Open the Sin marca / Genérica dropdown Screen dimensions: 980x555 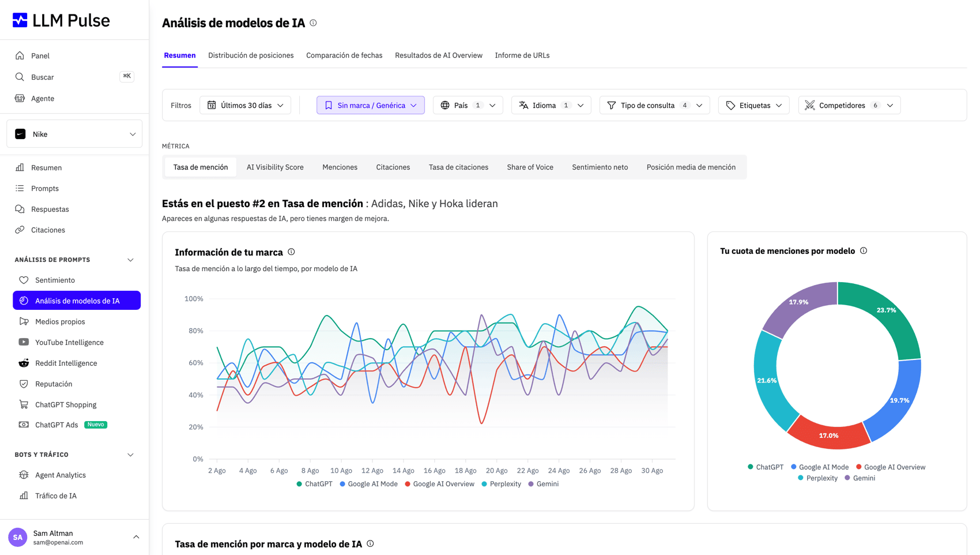[371, 105]
